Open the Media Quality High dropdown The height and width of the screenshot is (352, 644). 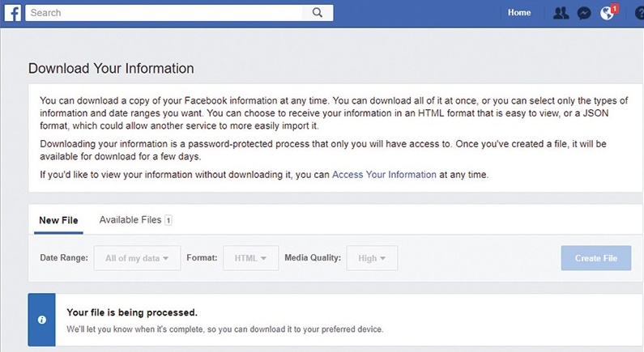point(372,258)
